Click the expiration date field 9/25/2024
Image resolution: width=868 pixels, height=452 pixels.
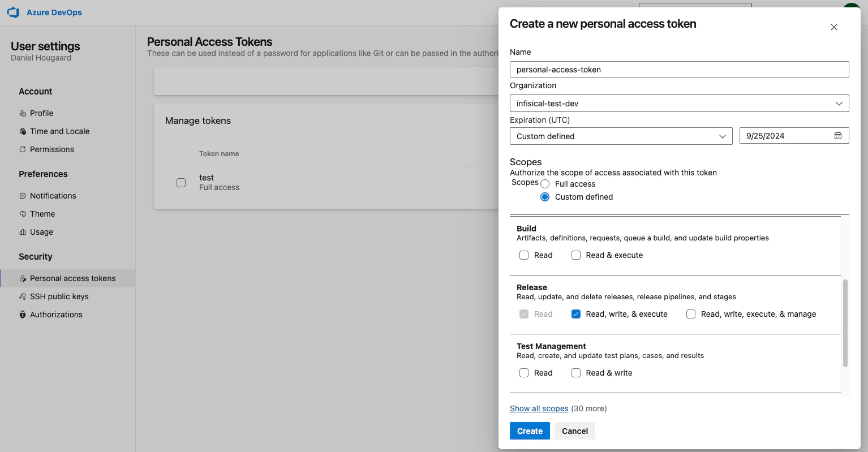point(794,136)
